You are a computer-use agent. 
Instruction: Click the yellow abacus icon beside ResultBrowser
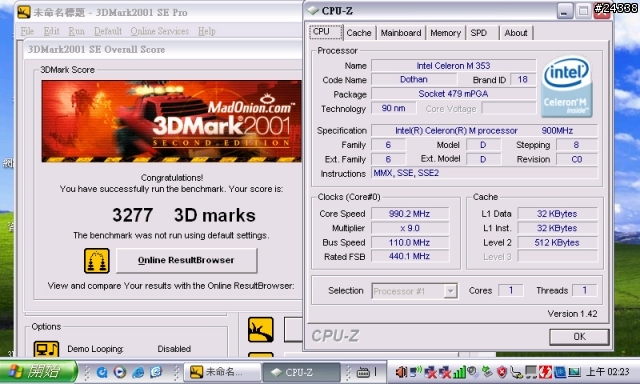point(97,260)
